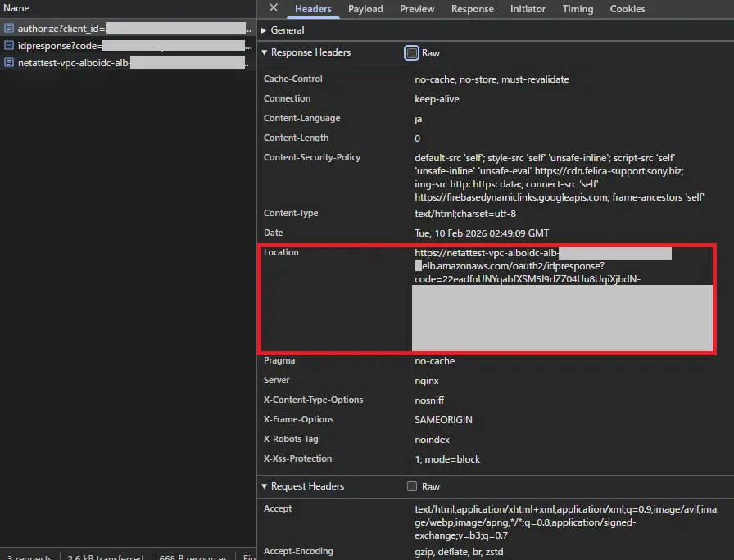Switch to the Response tab
Screen dimensions: 734x560
(473, 9)
